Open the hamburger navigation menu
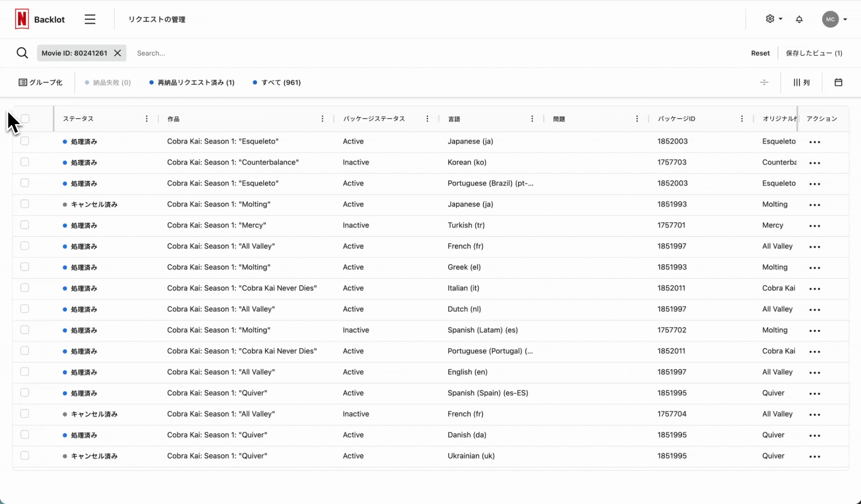 (90, 19)
